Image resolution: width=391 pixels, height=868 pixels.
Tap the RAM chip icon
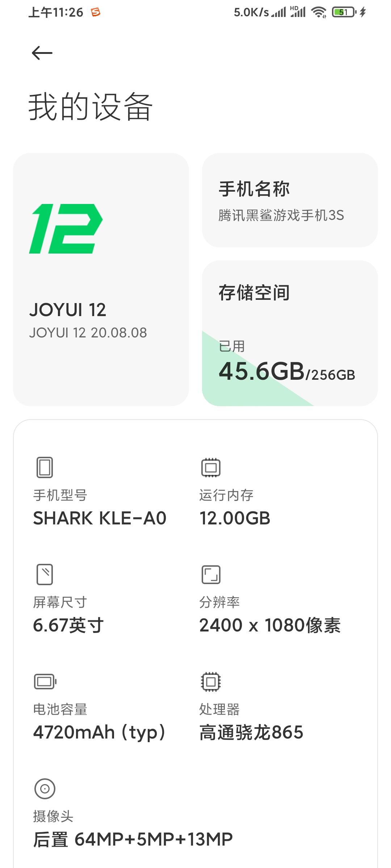click(x=211, y=467)
